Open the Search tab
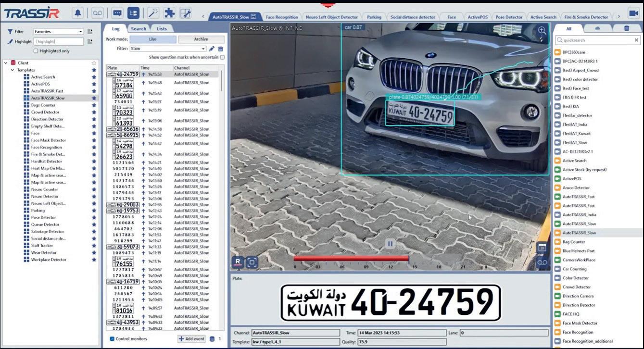The image size is (644, 349). pyautogui.click(x=138, y=29)
